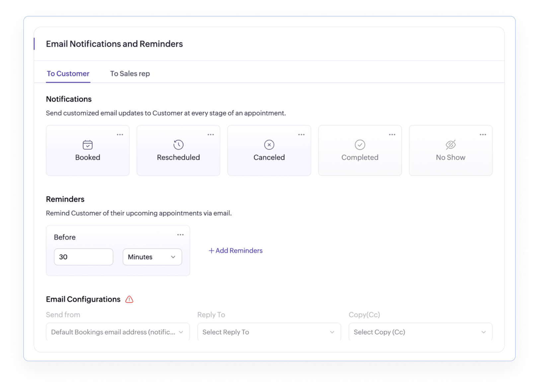Open the Minutes unit dropdown
The image size is (539, 392).
coord(152,257)
